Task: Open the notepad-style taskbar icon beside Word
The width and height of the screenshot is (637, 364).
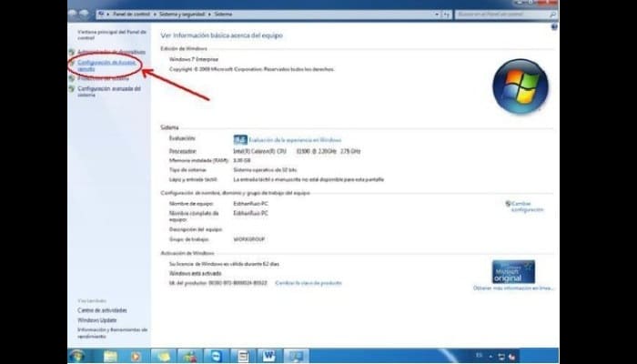Action: pos(243,357)
